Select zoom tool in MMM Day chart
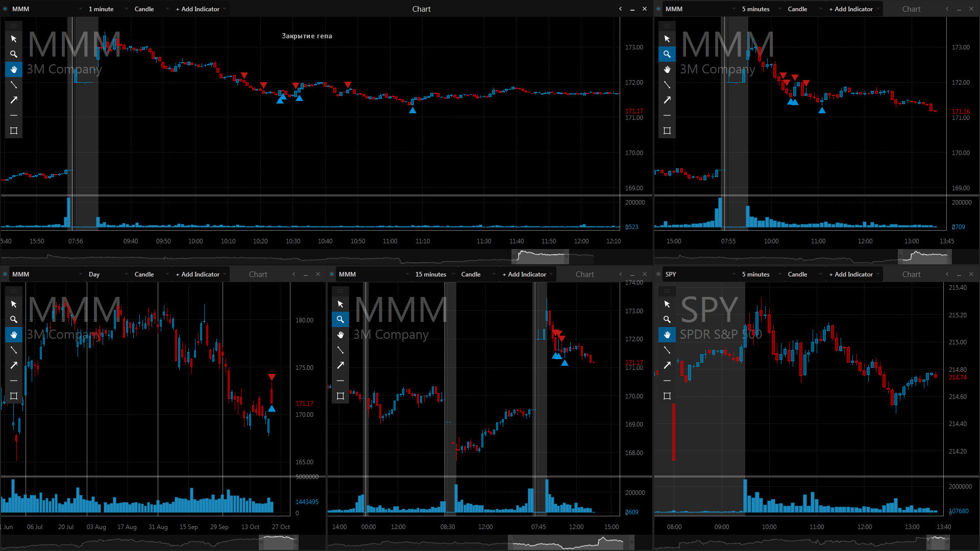This screenshot has height=551, width=980. tap(14, 319)
